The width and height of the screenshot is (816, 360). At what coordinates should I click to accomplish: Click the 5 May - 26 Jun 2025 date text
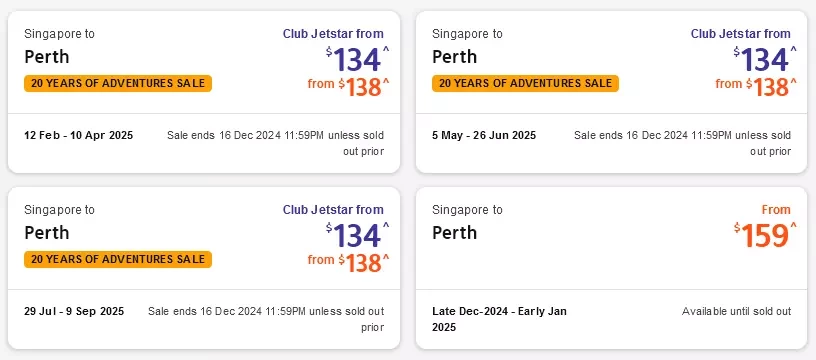tap(484, 135)
